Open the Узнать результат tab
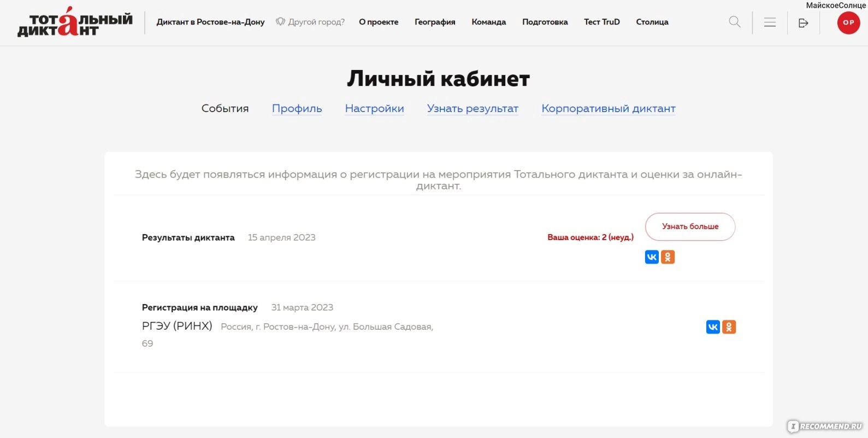The image size is (868, 438). pyautogui.click(x=473, y=108)
